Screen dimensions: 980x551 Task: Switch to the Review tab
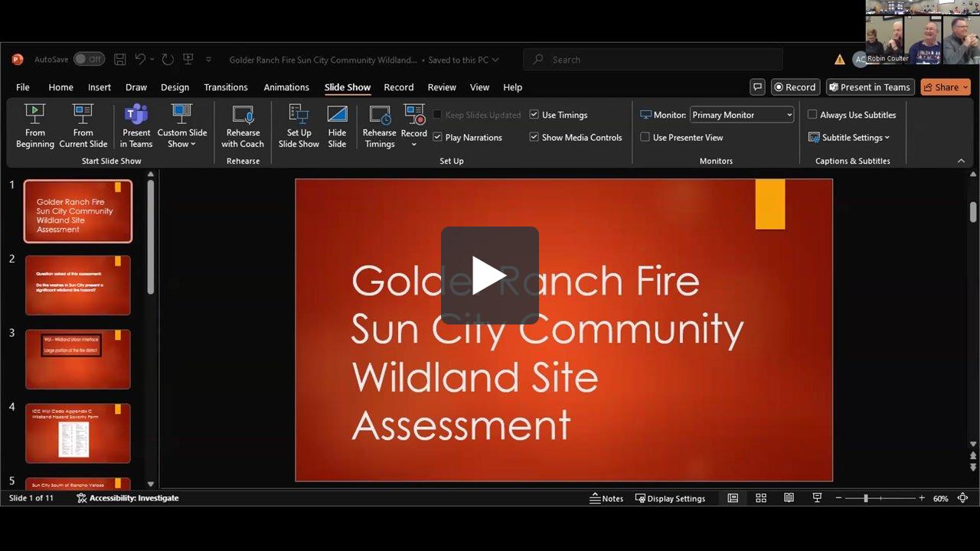(442, 87)
